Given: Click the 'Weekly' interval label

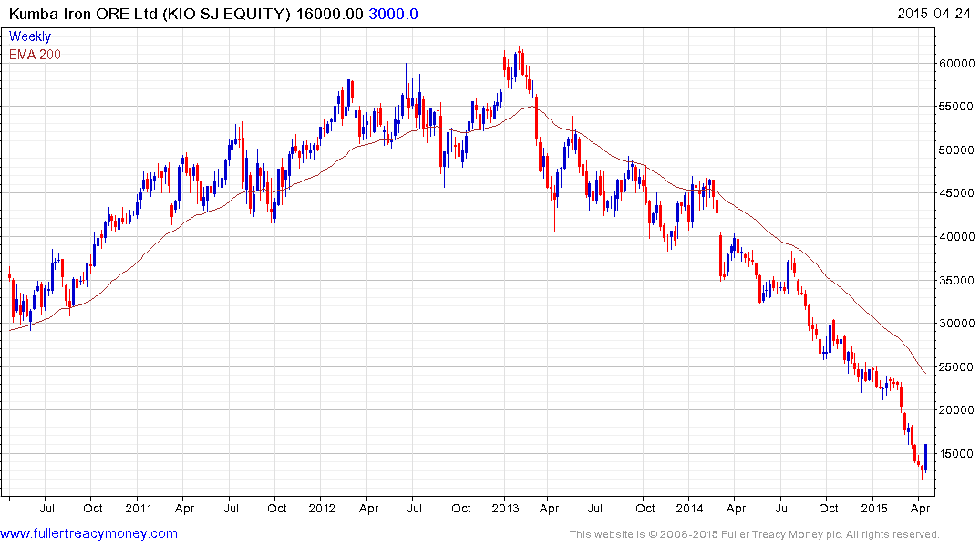Looking at the screenshot, I should point(30,36).
